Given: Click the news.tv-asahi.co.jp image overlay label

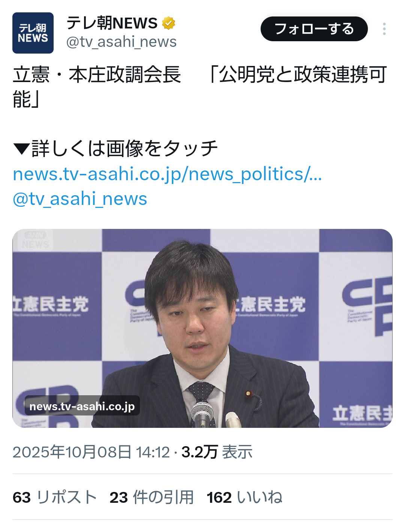Looking at the screenshot, I should tap(82, 406).
